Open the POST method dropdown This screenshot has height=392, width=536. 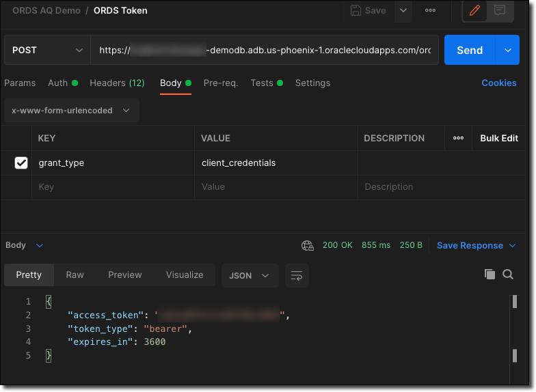pos(48,51)
